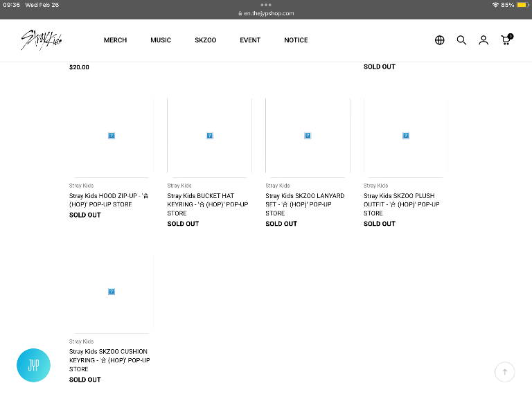Tap the Wed Feb 26 date
The height and width of the screenshot is (399, 532).
(x=42, y=5)
